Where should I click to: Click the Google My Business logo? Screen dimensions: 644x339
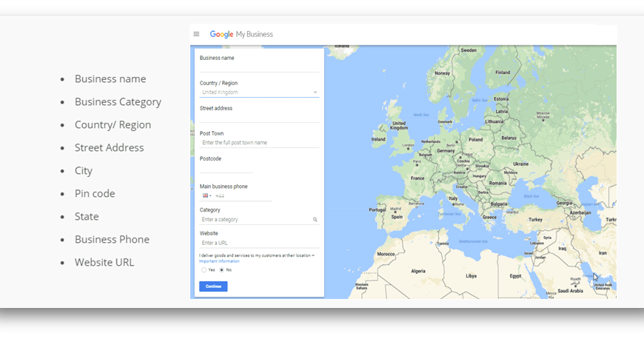tap(241, 34)
